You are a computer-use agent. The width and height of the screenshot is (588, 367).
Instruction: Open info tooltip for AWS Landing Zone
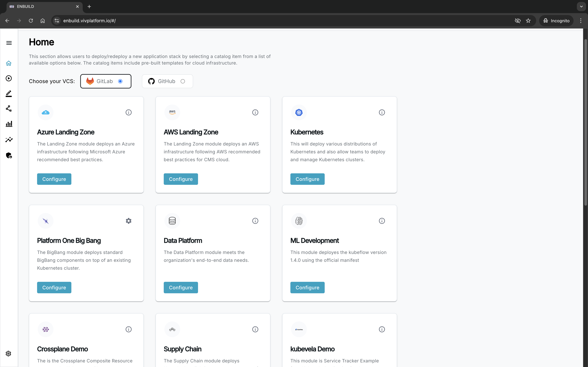255,112
